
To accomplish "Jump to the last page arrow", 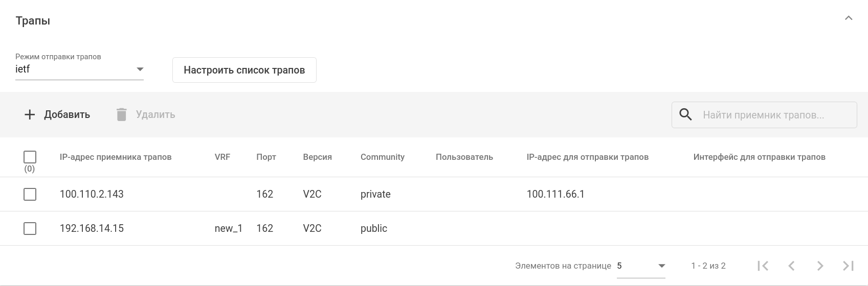I will pos(848,266).
